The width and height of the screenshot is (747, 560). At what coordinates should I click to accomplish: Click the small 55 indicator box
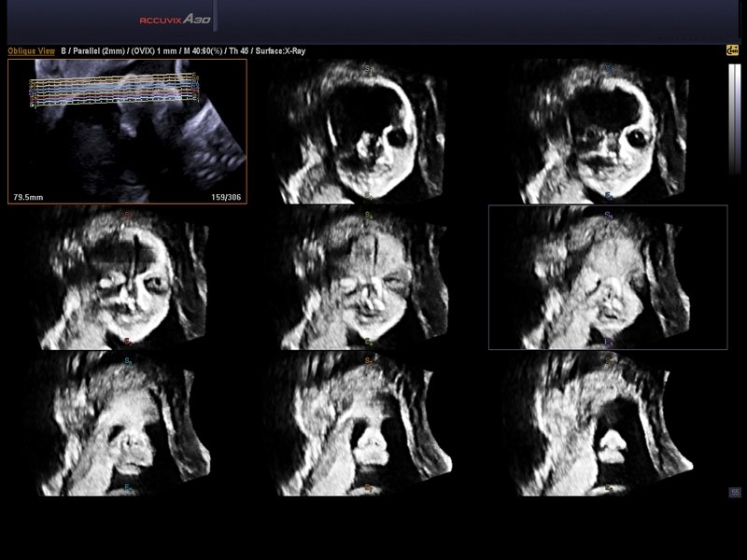coord(735,492)
